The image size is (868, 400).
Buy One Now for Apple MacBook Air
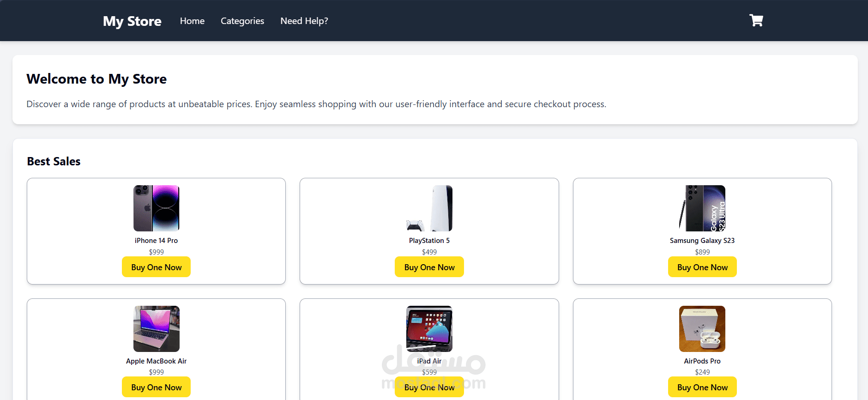(x=156, y=387)
